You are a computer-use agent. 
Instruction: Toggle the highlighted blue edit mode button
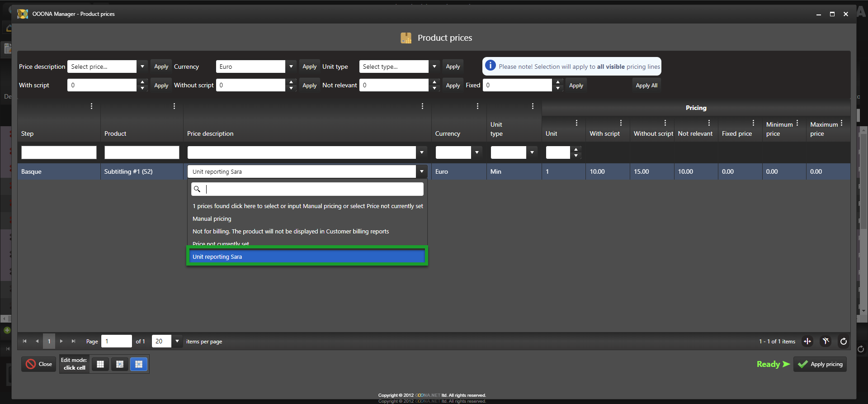pos(139,364)
